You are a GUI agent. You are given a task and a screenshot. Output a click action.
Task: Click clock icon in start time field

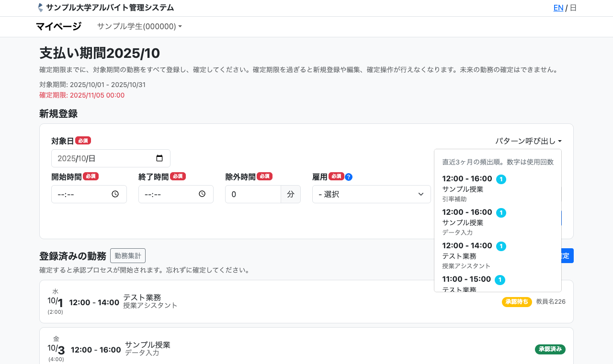point(115,194)
